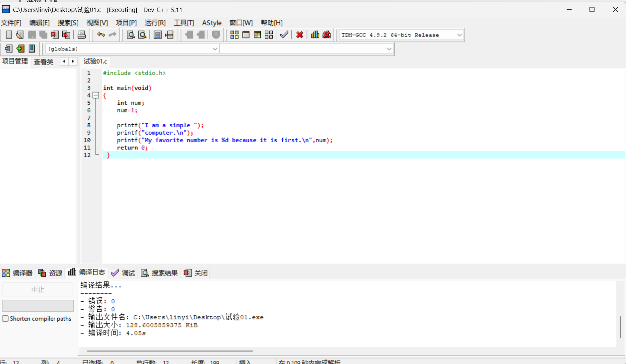Screen dimensions: 626x364
Task: Redo with the grey forward arrow icon
Action: (x=113, y=34)
